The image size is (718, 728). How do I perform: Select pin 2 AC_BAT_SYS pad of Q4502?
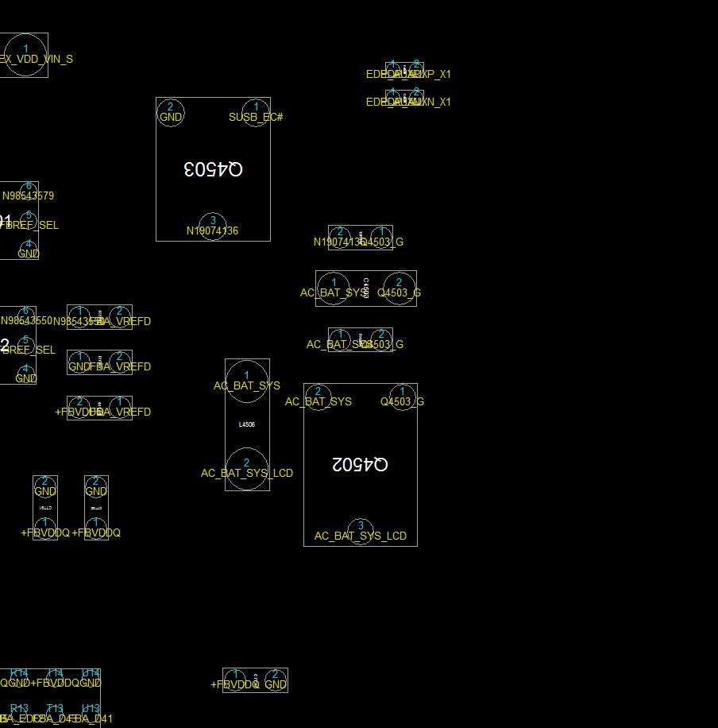tap(318, 397)
